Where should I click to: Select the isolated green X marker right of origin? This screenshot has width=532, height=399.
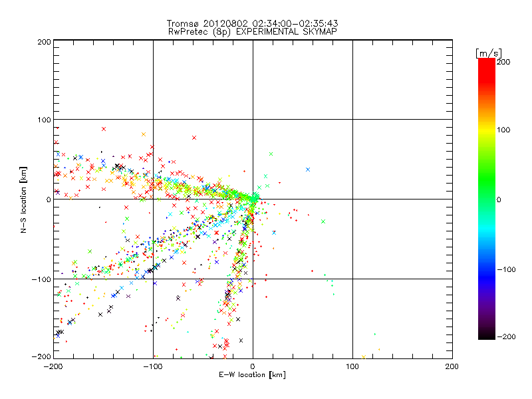tap(323, 221)
